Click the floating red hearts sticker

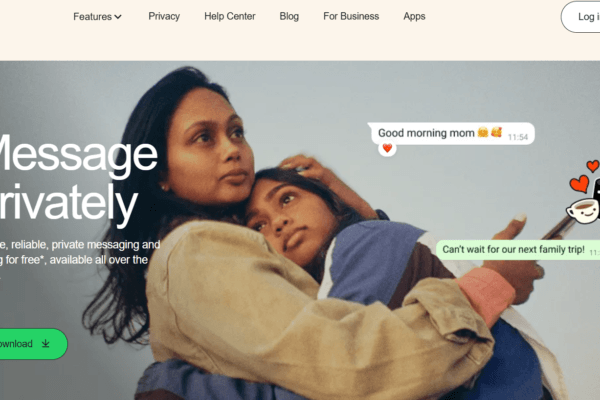click(584, 177)
